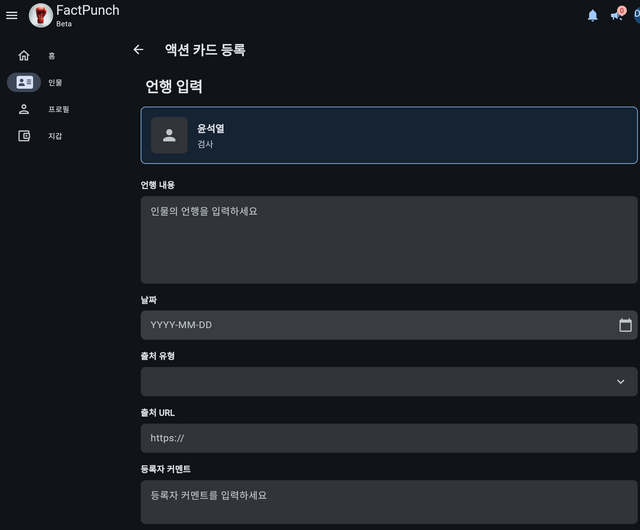
Task: Click the 윤석열 person avatar placeholder
Action: 169,135
